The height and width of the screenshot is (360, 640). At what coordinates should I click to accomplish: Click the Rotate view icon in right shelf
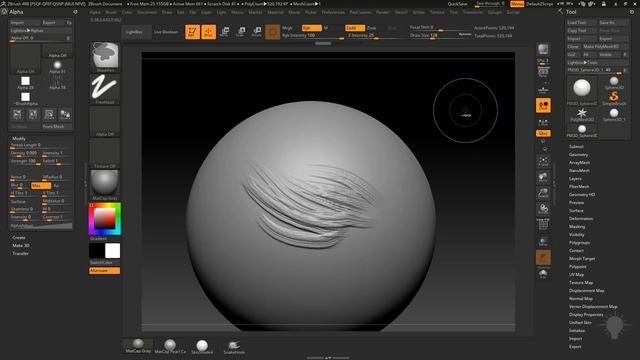(x=543, y=209)
